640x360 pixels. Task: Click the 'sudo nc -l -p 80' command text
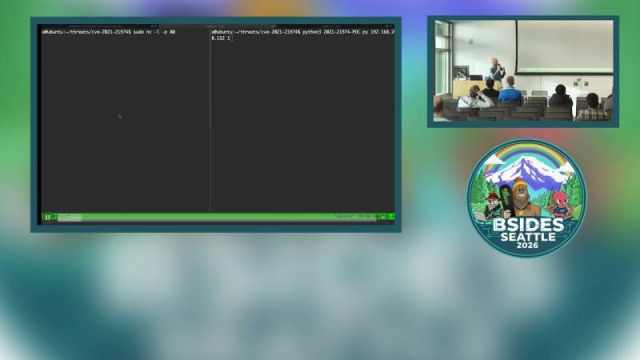coord(154,32)
